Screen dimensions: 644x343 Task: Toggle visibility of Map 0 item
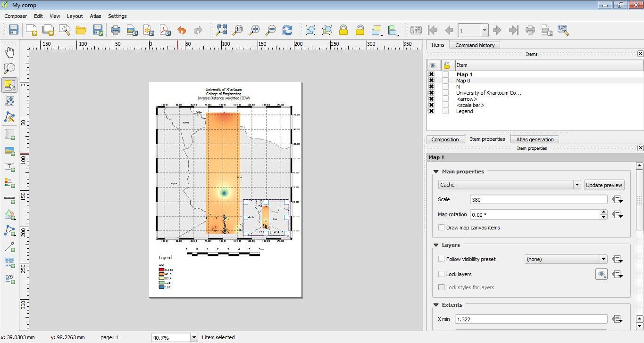click(x=431, y=81)
